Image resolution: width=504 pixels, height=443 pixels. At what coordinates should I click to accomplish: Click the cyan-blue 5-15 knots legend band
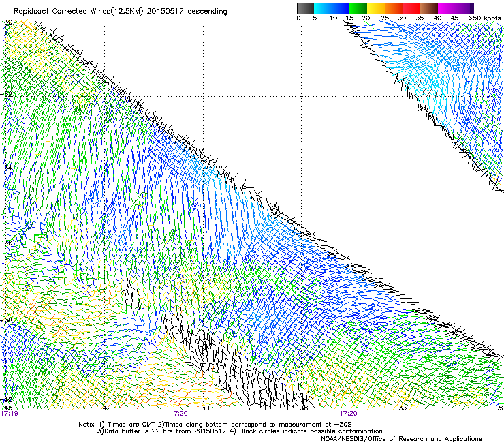332,8
